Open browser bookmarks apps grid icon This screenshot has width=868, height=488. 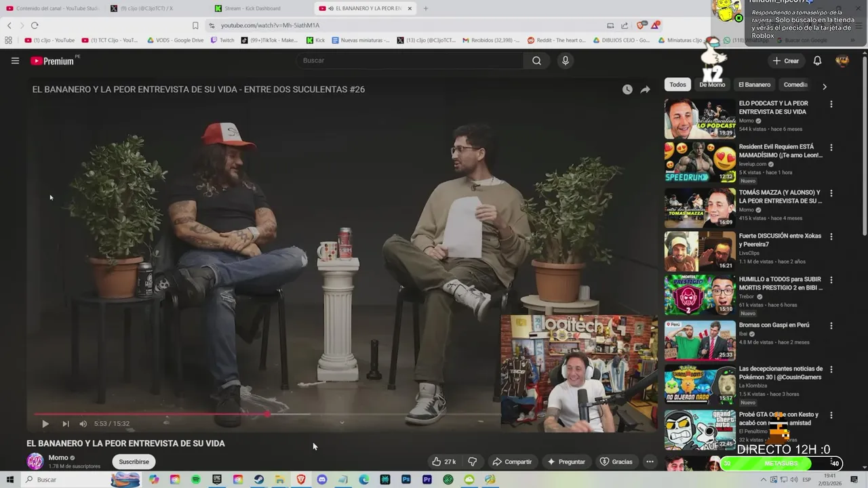9,40
